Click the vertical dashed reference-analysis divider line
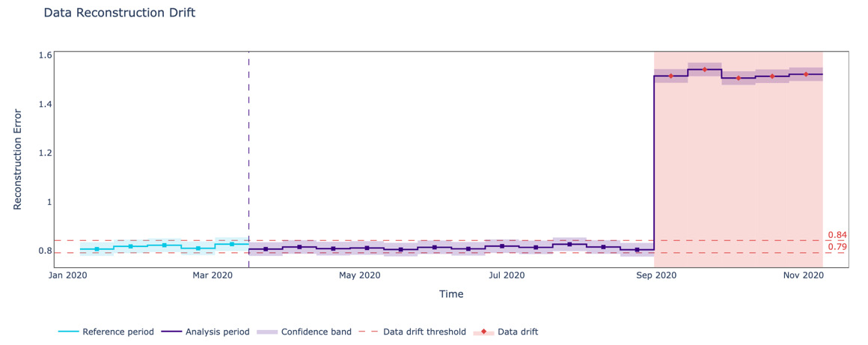This screenshot has width=868, height=345. pyautogui.click(x=248, y=159)
